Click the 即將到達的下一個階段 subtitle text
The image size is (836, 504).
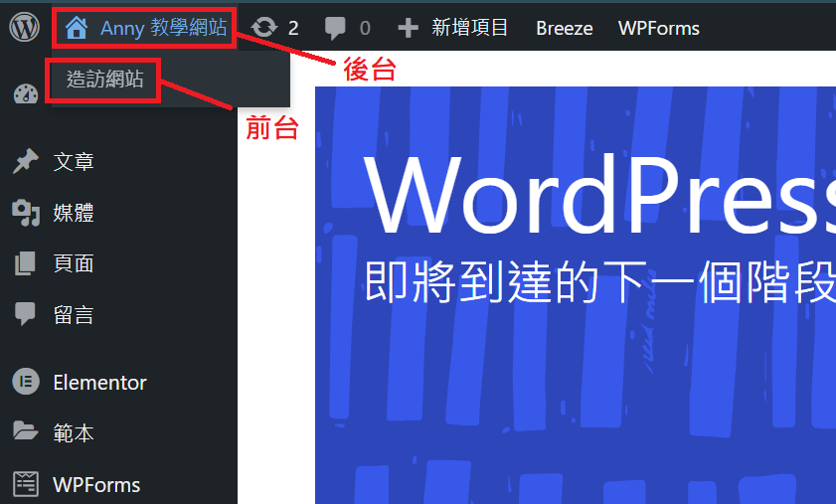click(x=599, y=281)
